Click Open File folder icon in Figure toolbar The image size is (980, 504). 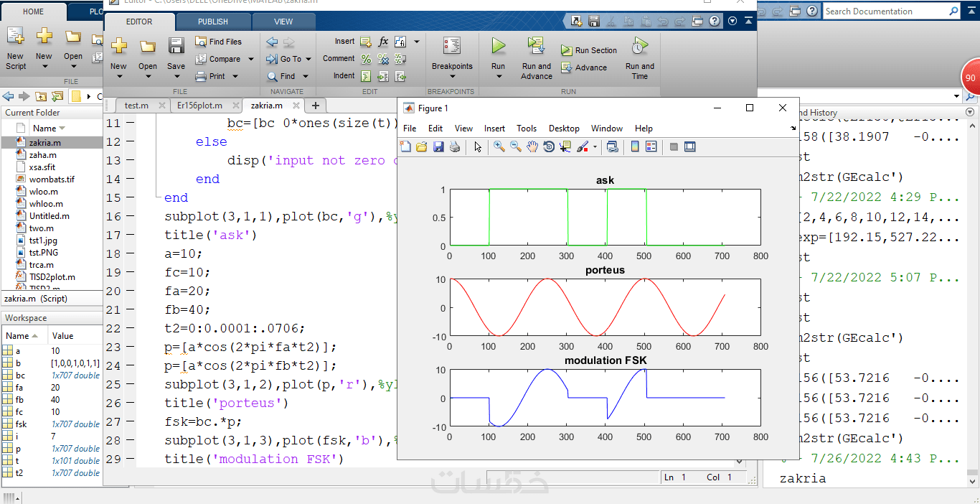point(421,147)
